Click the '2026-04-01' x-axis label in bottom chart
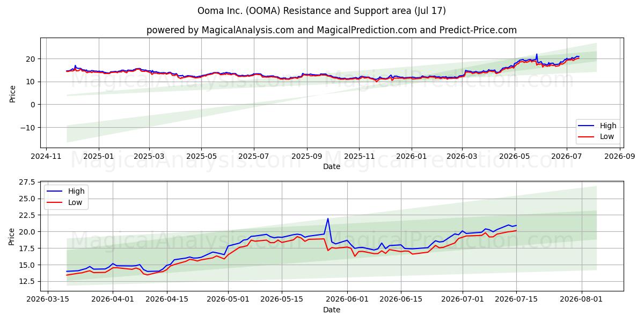The image size is (644, 322). coord(113,300)
